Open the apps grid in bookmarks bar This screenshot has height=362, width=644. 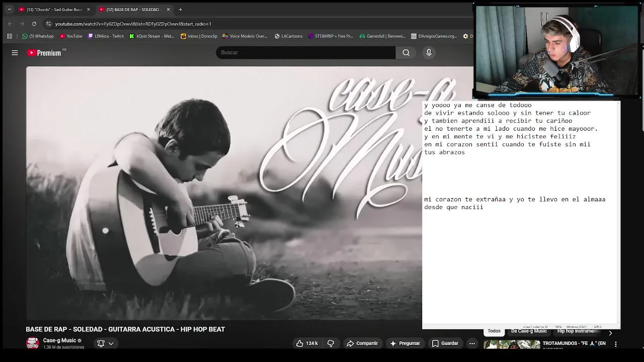pos(9,36)
